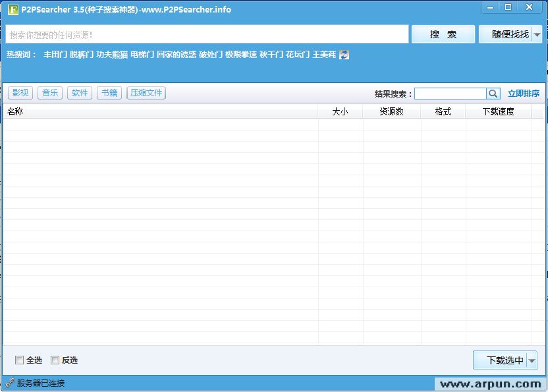Close the P2PSearcher window
548x392 pixels.
click(x=529, y=7)
